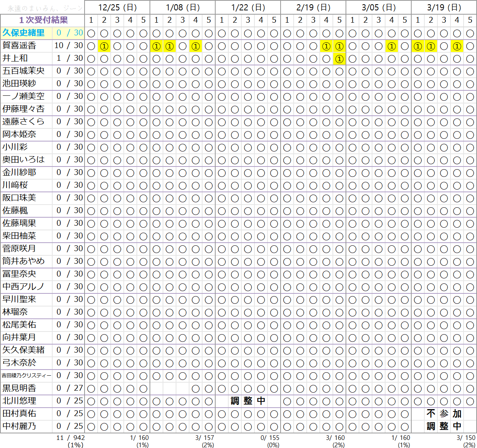This screenshot has width=477, height=448.
Task: Click the name 林瑠奈
Action: [15, 312]
